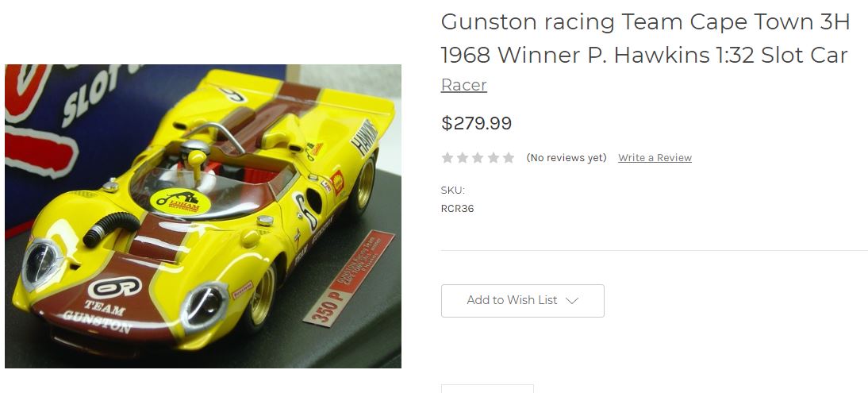Open the Write a Review link
Screen dimensions: 868x393
(x=655, y=158)
